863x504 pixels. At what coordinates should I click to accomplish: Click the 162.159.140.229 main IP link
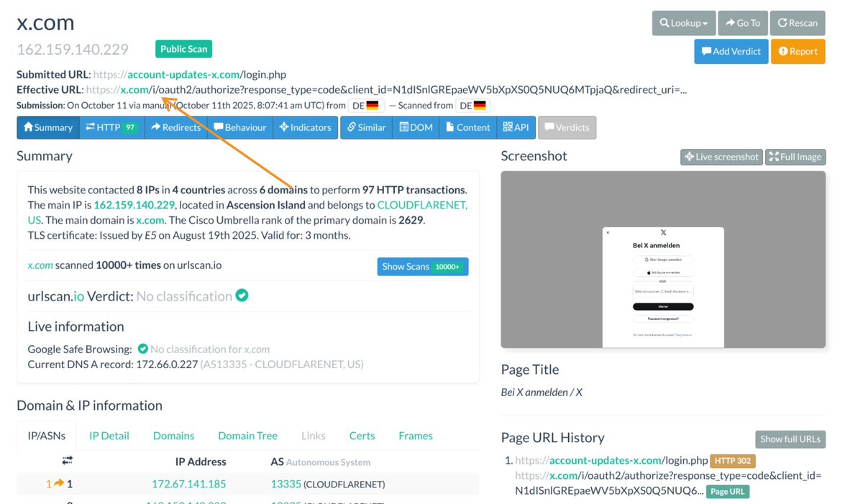[x=134, y=205]
